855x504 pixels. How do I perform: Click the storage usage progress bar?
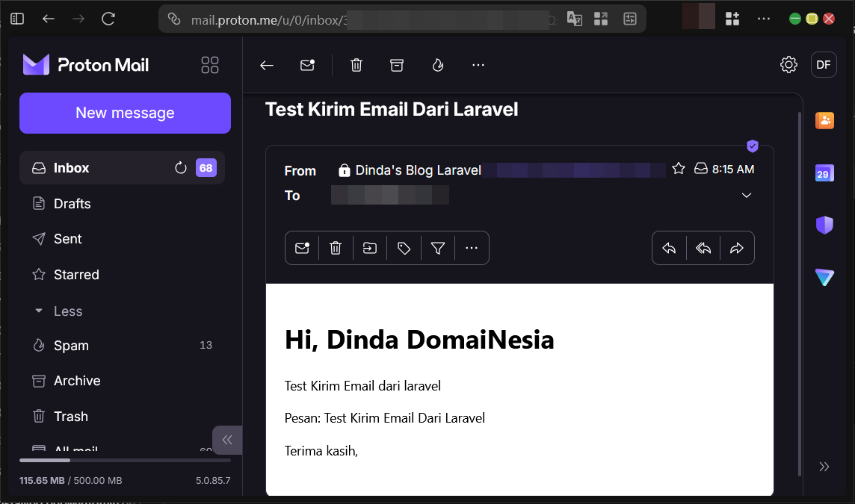point(125,460)
